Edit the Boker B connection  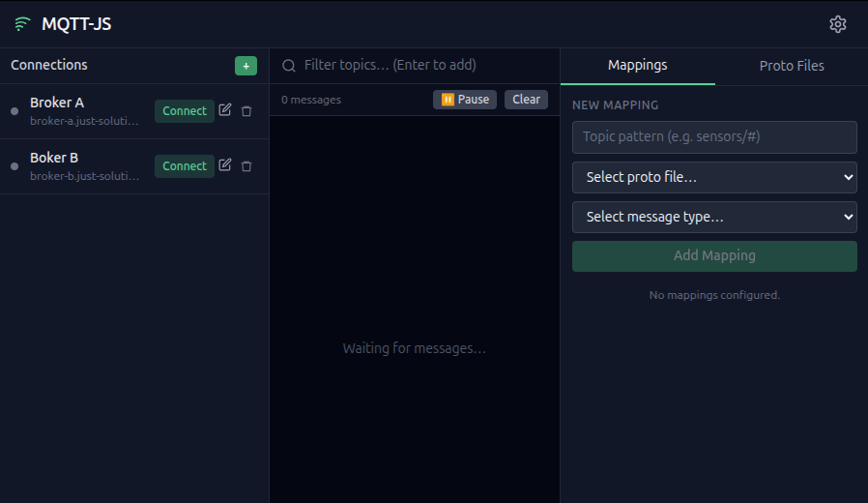[225, 165]
